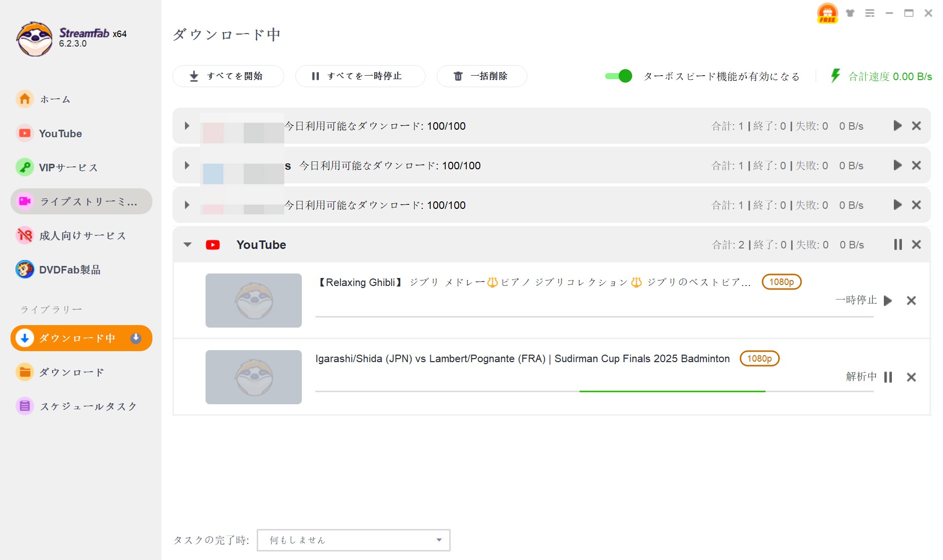Resume the paused Relaxing Ghibli download
This screenshot has height=560, width=943.
pyautogui.click(x=888, y=301)
